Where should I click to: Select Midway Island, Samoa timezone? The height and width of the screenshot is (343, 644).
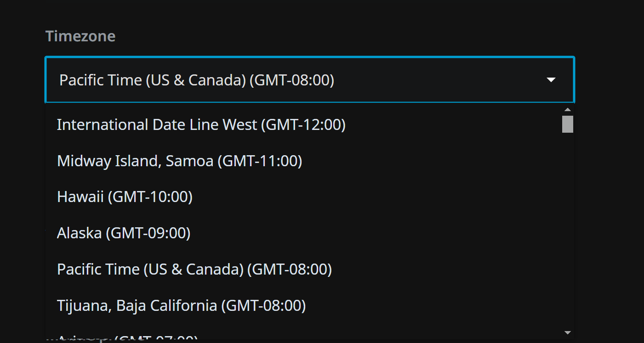click(179, 161)
